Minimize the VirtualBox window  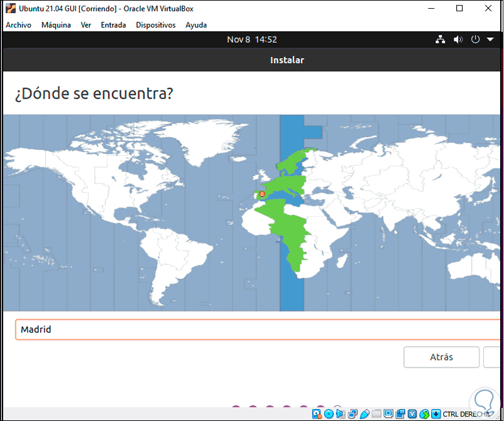[x=431, y=8]
